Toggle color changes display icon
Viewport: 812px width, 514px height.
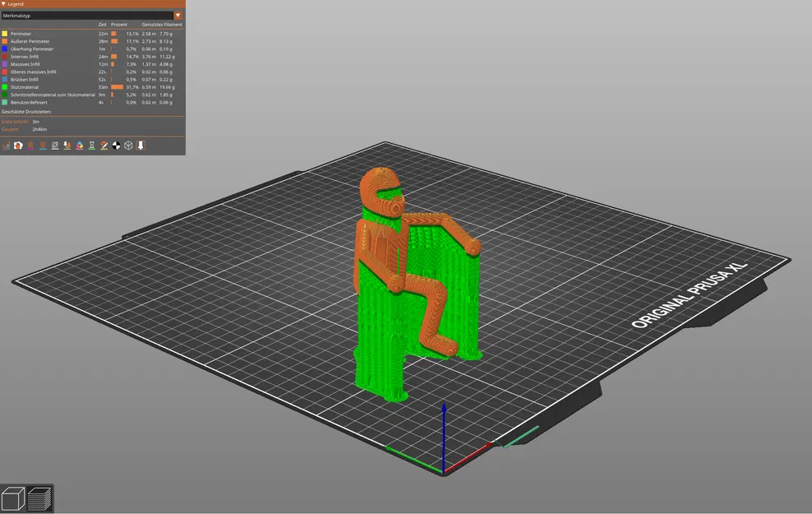click(79, 146)
